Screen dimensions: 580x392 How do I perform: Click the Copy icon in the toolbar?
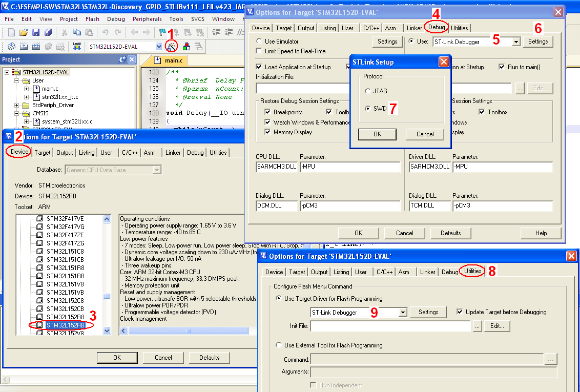coord(76,32)
